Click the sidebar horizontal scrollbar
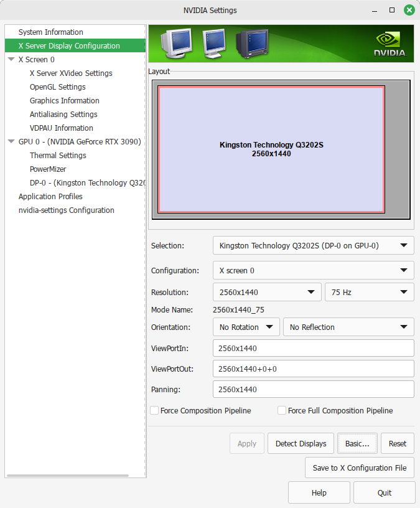 tap(68, 476)
